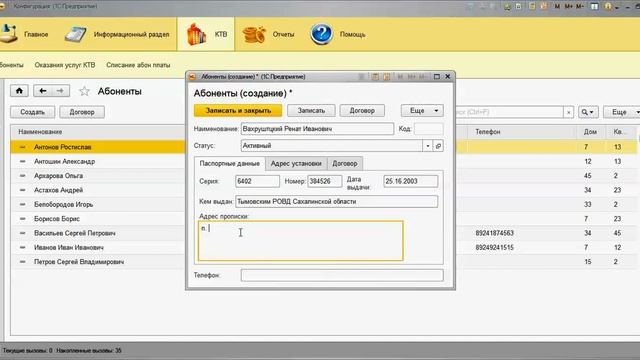640x360 pixels.
Task: Click the 1C icon in dialog title bar
Action: click(192, 77)
